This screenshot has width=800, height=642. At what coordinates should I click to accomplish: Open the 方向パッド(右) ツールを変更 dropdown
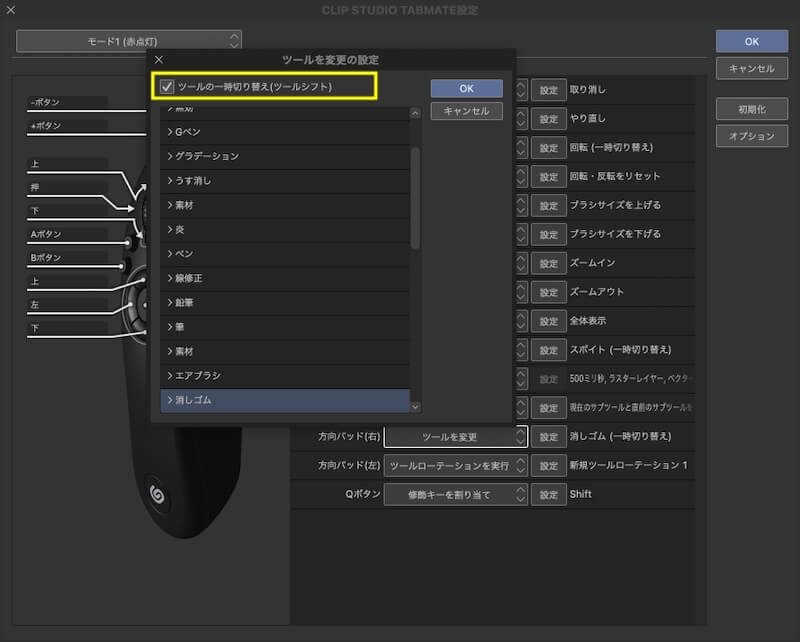tap(456, 437)
